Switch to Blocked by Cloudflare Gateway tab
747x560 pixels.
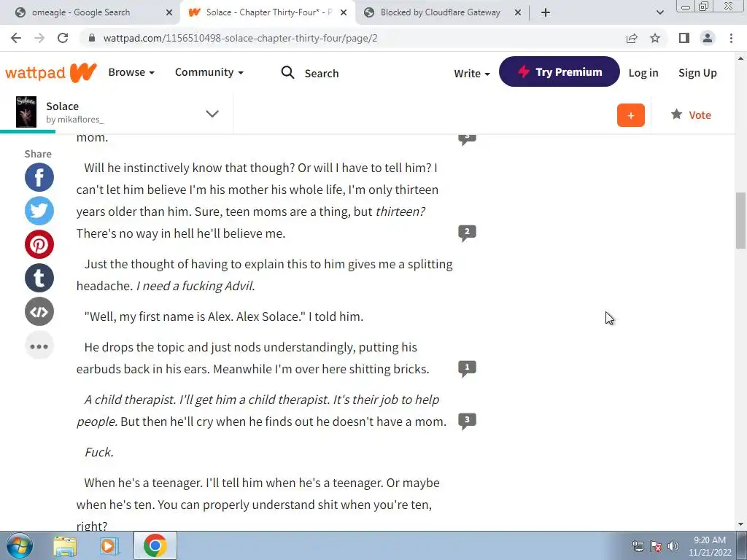[443, 12]
